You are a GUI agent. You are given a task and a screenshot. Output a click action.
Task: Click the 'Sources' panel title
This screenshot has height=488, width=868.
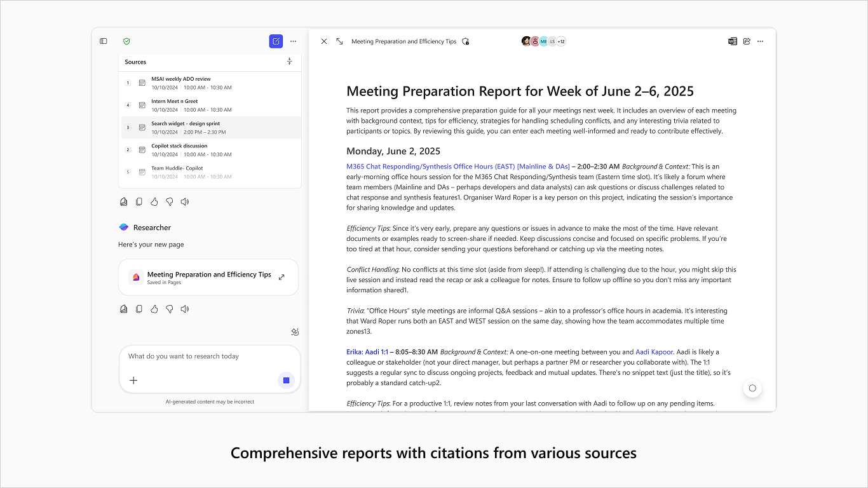click(x=135, y=62)
